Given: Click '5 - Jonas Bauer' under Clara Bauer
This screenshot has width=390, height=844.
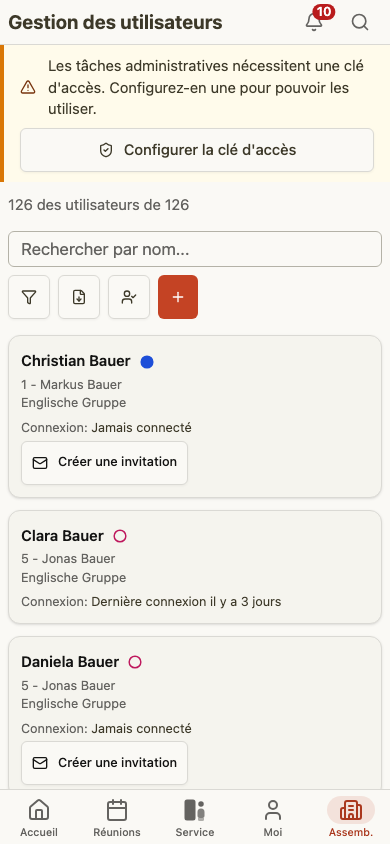Looking at the screenshot, I should (x=68, y=559).
